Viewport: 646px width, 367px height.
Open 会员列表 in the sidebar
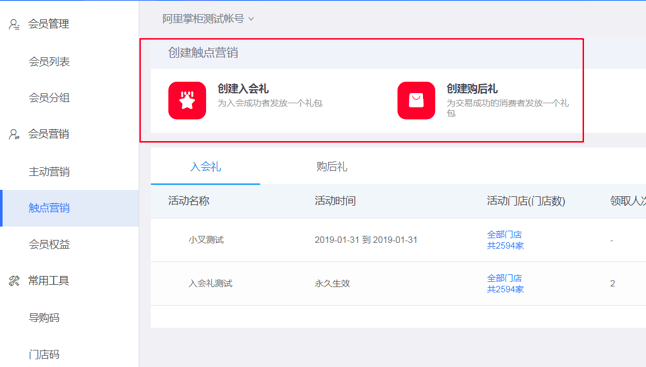pyautogui.click(x=49, y=62)
